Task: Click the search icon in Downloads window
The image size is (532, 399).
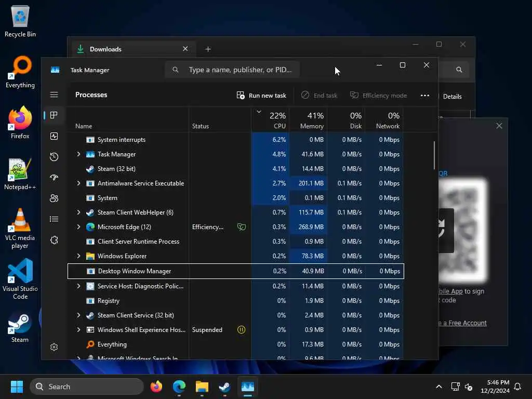Action: tap(459, 70)
